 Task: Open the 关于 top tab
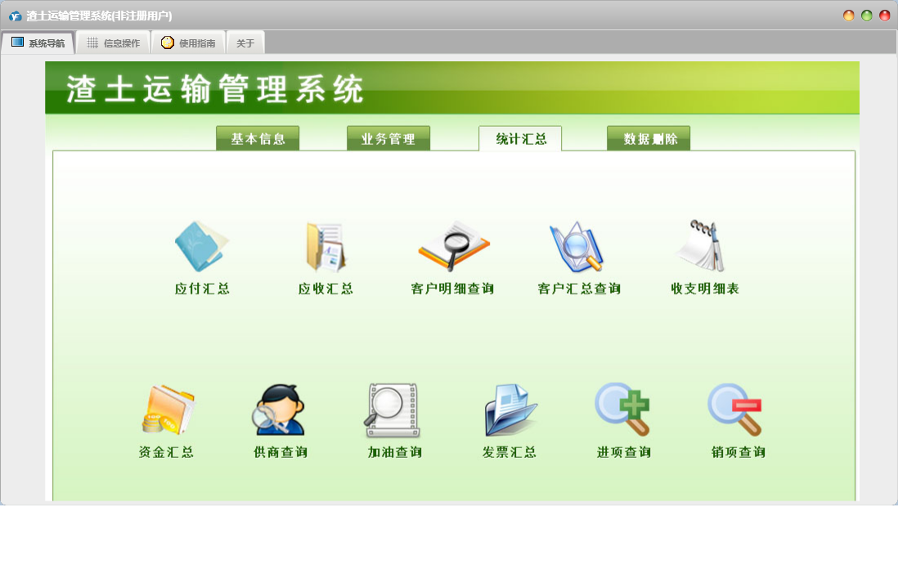click(245, 43)
